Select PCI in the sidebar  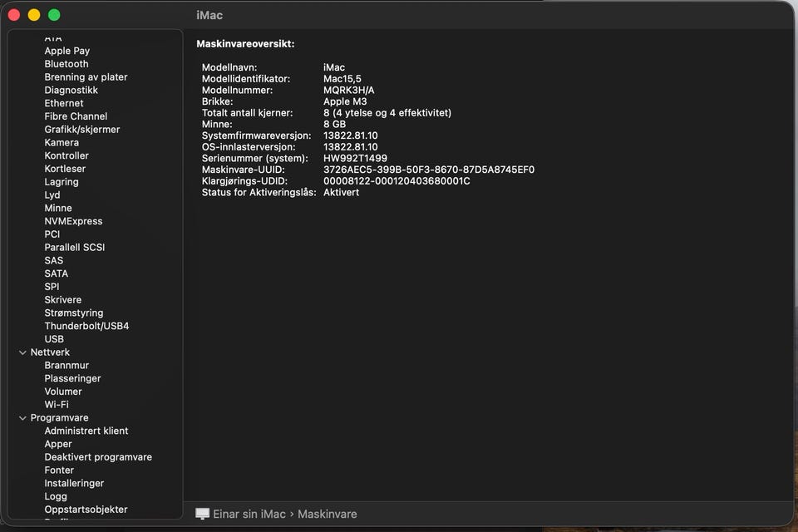[52, 234]
